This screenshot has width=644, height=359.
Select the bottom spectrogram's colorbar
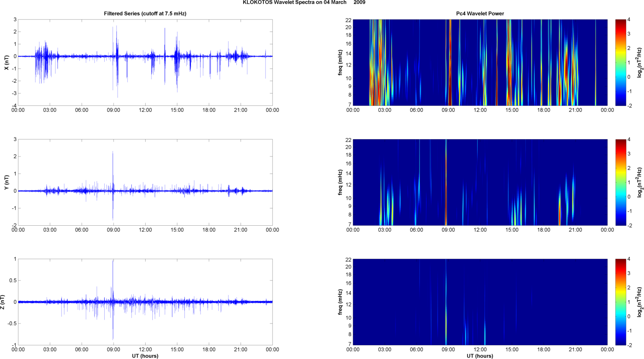(x=620, y=302)
